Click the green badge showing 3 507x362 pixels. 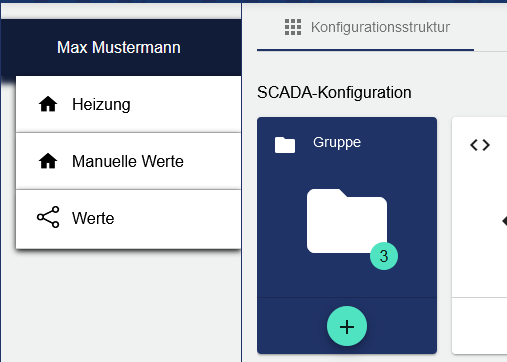click(x=384, y=256)
